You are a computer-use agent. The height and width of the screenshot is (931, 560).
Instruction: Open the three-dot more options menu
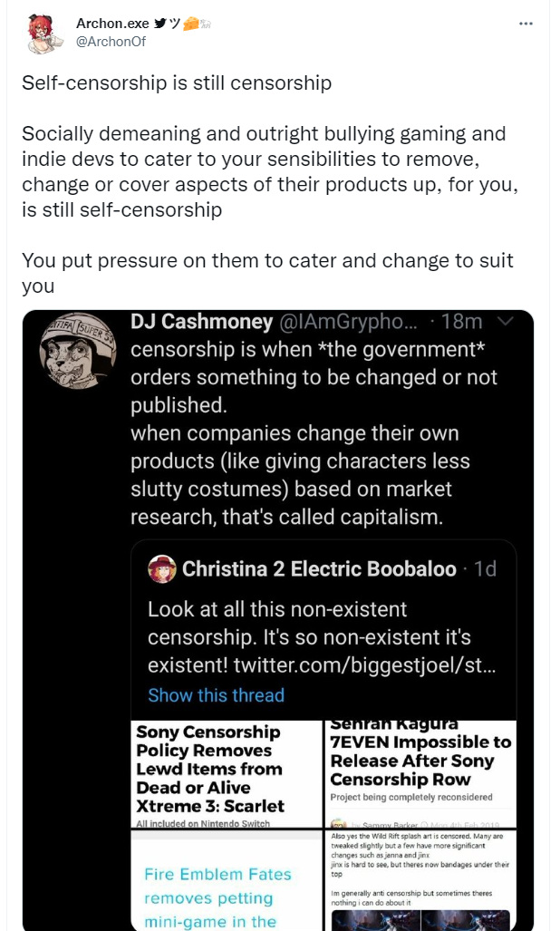[526, 24]
